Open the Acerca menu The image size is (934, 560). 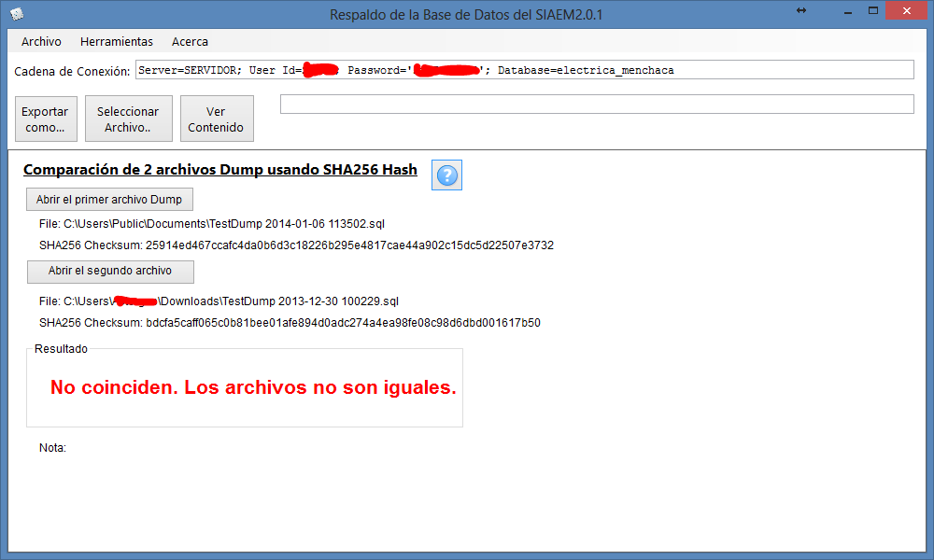coord(190,42)
